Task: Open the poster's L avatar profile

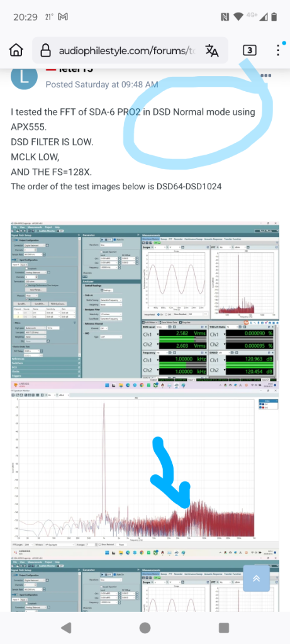Action: coord(25,76)
